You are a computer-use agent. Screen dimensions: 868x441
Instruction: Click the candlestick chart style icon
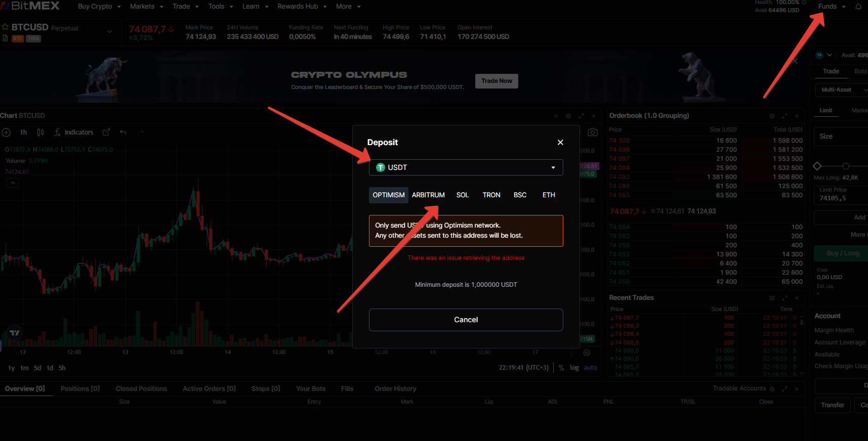[40, 133]
